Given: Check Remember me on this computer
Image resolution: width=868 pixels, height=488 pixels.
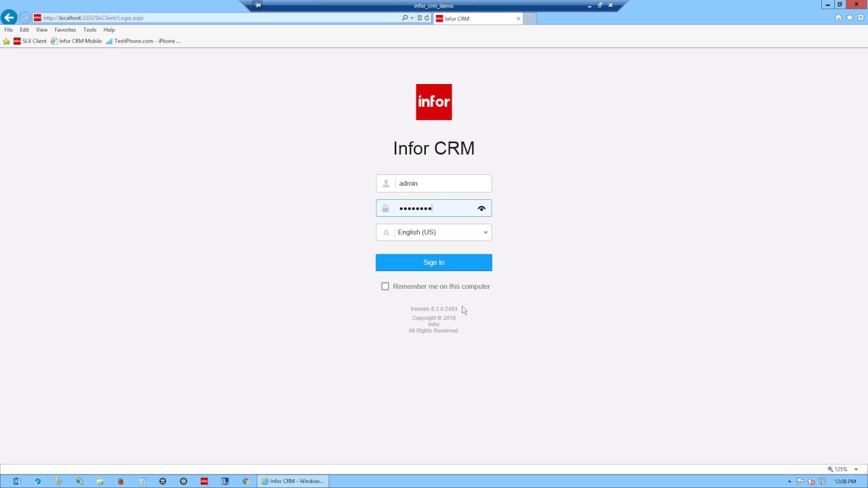Looking at the screenshot, I should 385,286.
